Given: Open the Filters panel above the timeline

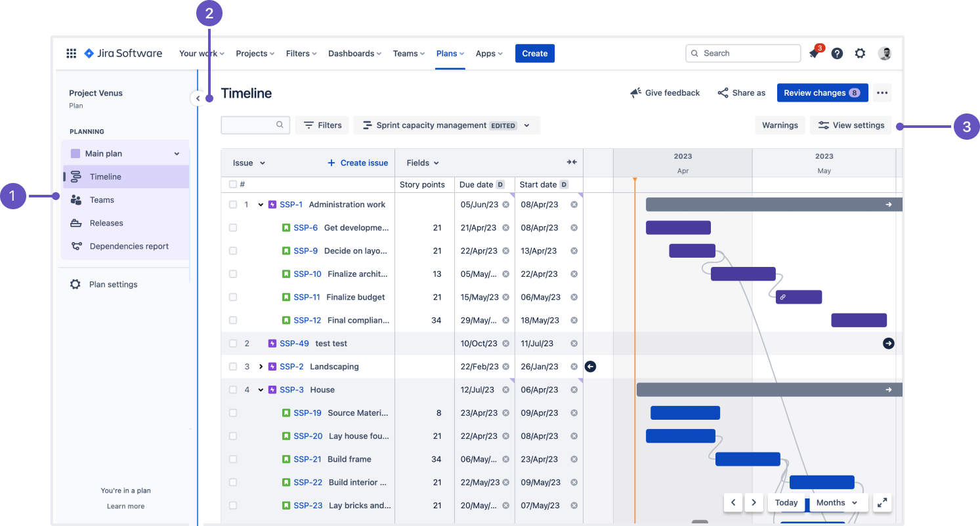Looking at the screenshot, I should point(322,125).
